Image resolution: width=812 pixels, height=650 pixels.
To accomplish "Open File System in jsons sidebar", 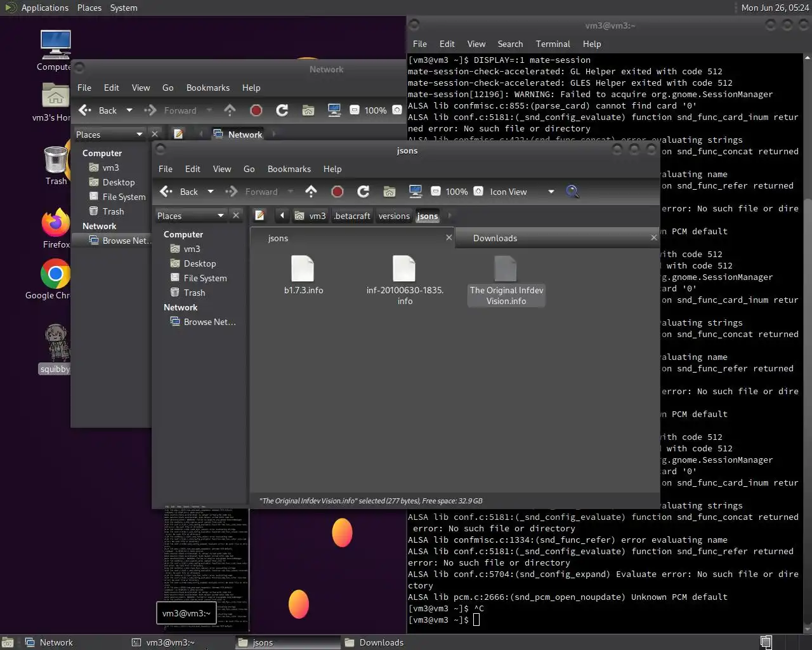I will tap(199, 278).
